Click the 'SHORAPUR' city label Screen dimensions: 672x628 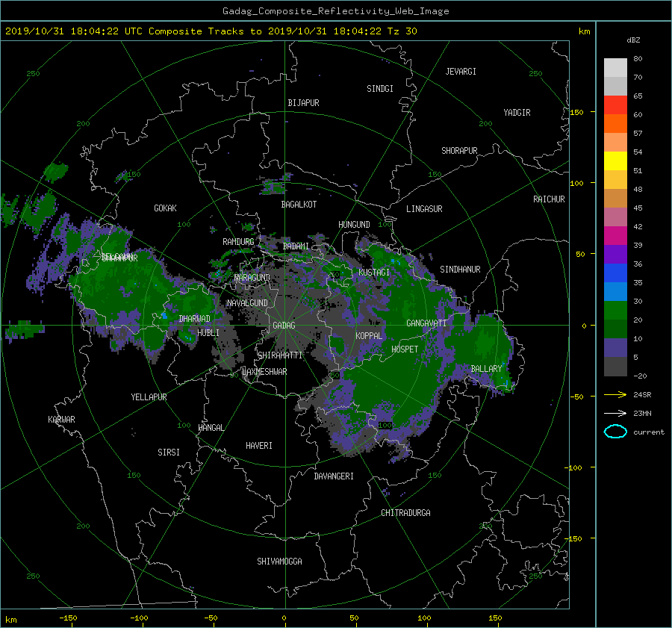(x=459, y=151)
